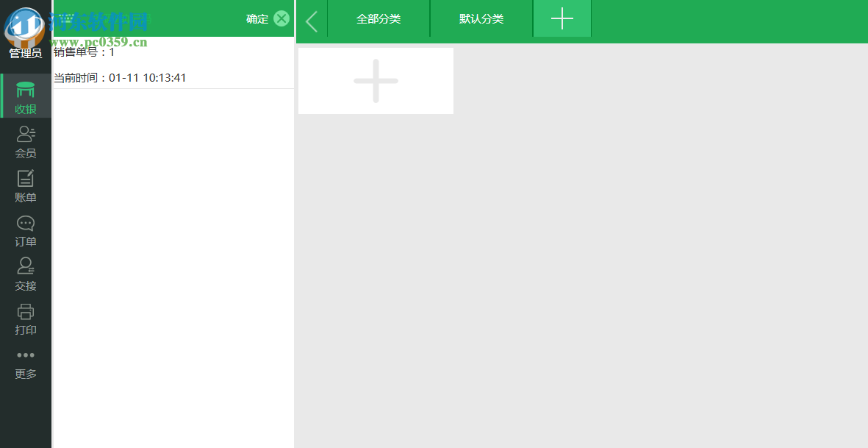Switch to the 全部分类 category tab
Image resolution: width=868 pixels, height=448 pixels.
(x=379, y=18)
